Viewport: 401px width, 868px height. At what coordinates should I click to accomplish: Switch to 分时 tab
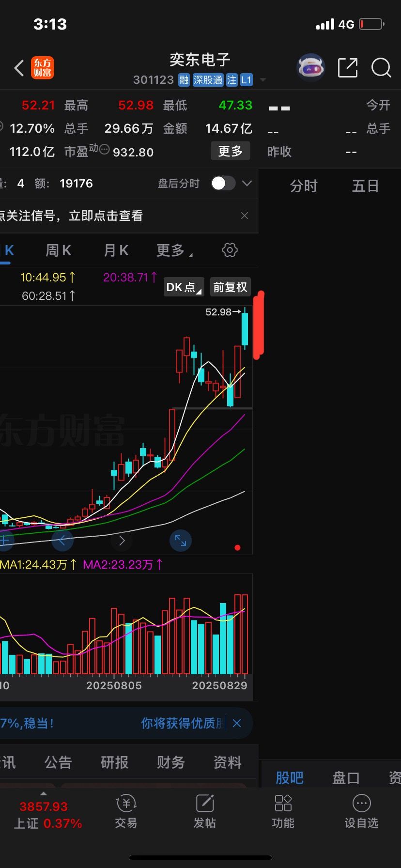(x=303, y=186)
